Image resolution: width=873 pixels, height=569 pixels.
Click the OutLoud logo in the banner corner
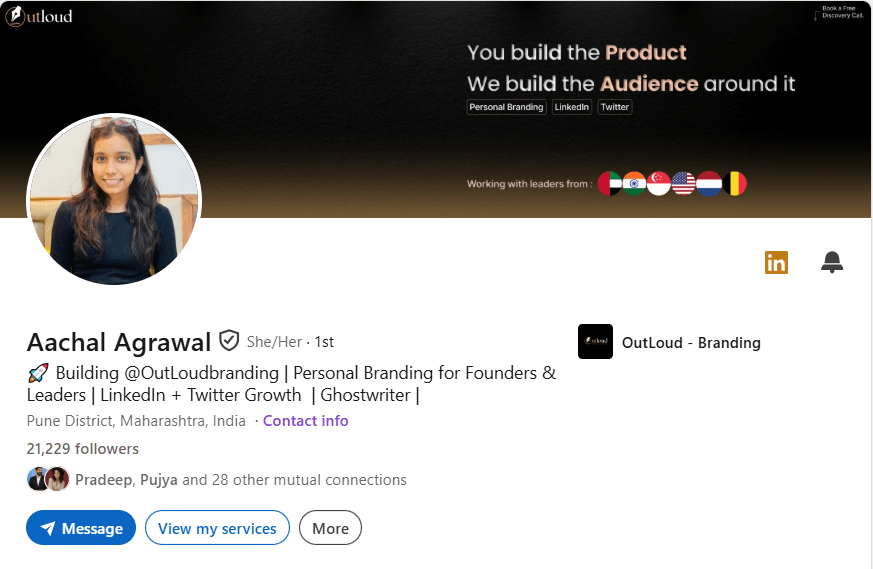click(39, 17)
